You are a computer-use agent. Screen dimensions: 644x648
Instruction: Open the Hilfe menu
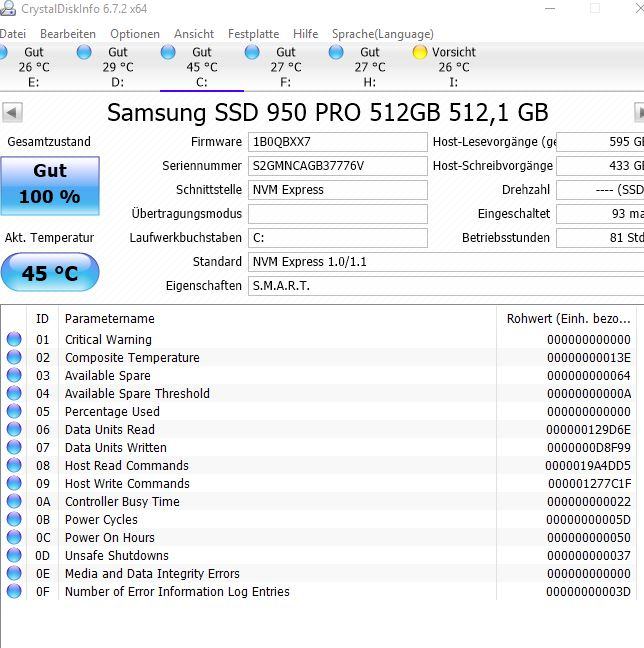[x=305, y=34]
